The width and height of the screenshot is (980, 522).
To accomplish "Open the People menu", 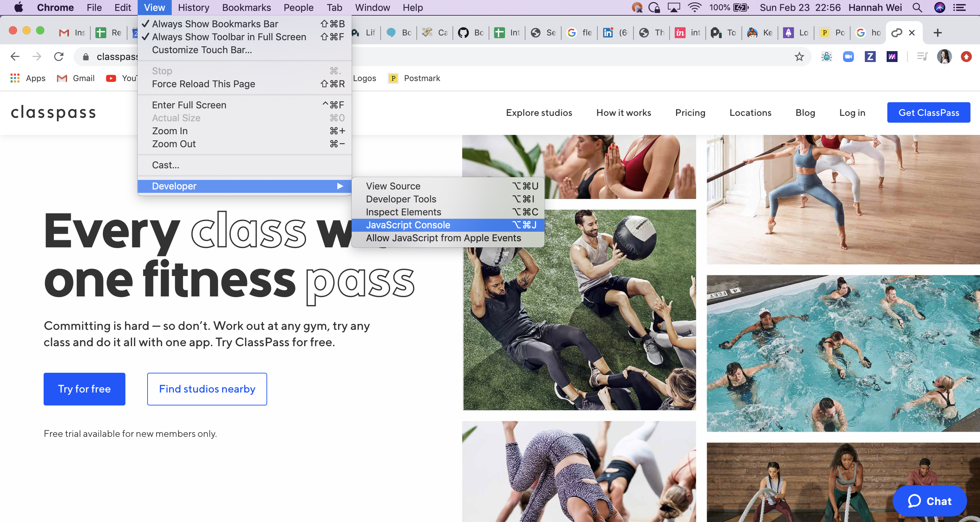I will pos(298,7).
